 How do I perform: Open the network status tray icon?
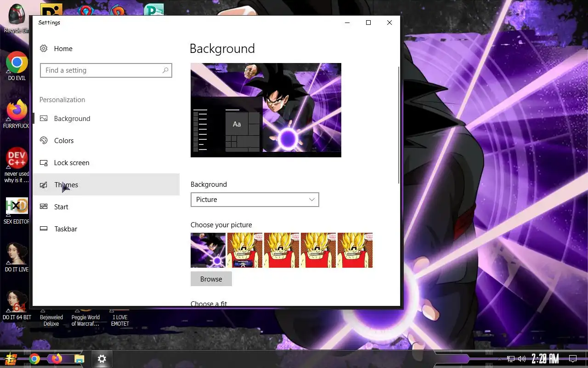(511, 359)
